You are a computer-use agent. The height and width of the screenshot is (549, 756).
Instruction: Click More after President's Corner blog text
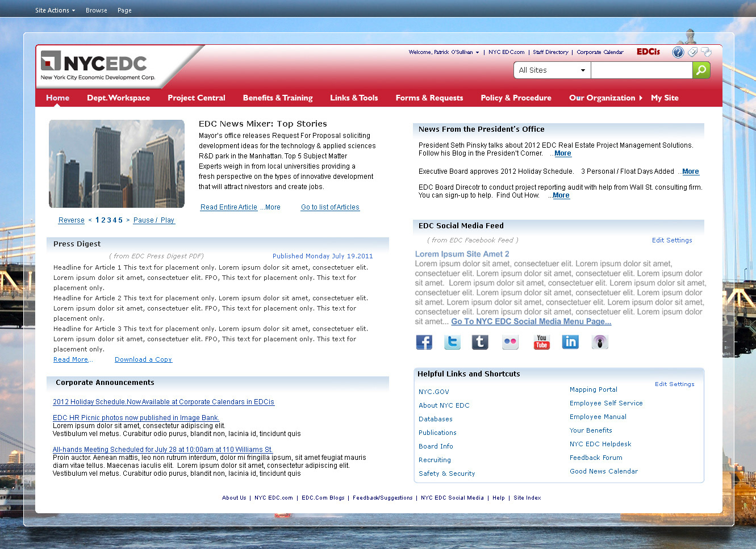click(563, 153)
